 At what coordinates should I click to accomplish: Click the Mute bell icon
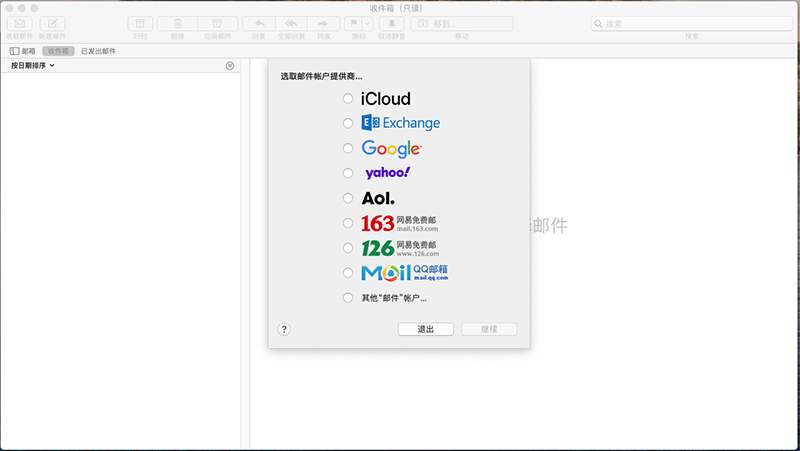point(391,23)
